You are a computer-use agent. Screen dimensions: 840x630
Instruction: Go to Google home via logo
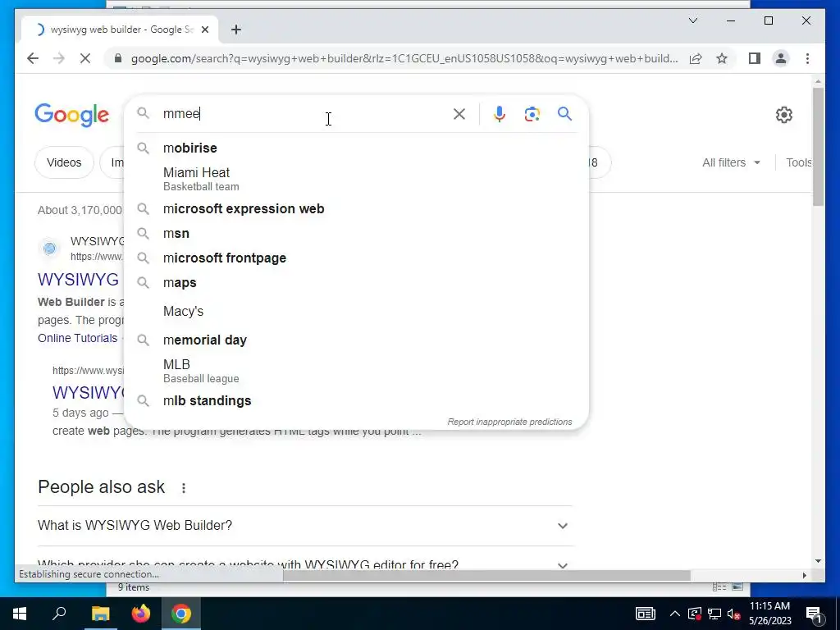(x=72, y=115)
